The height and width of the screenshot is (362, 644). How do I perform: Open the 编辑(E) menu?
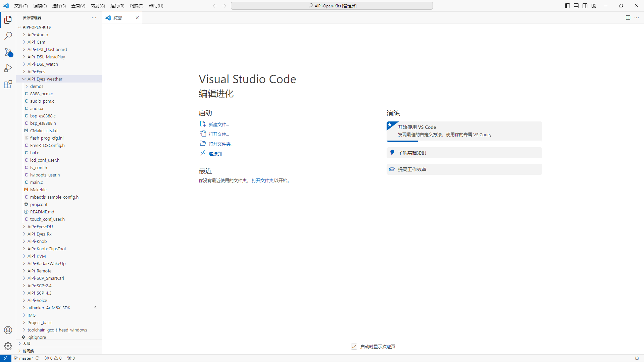pos(40,6)
